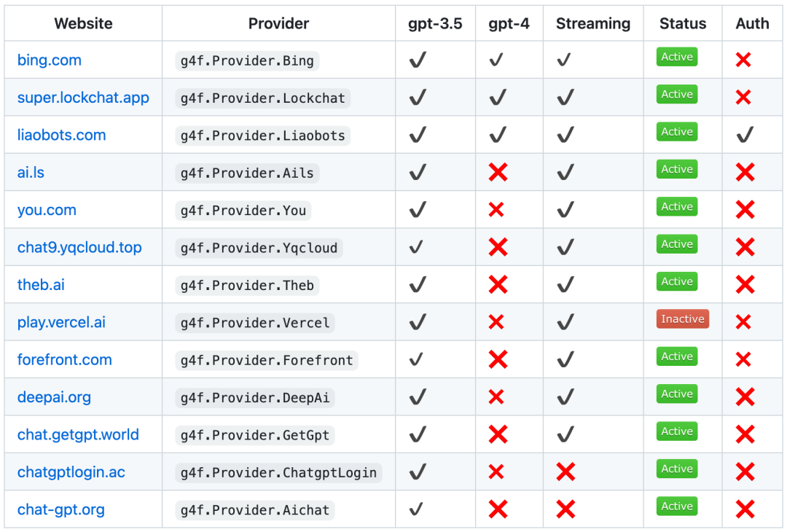This screenshot has width=787, height=532.
Task: Click the g4f.Provider.Yqcloud code label
Action: (259, 248)
